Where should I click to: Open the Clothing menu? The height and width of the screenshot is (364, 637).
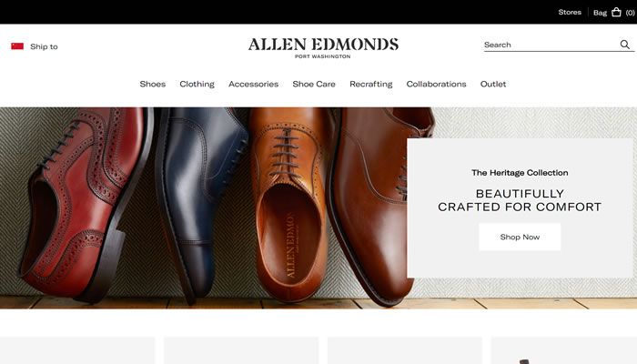coord(197,84)
